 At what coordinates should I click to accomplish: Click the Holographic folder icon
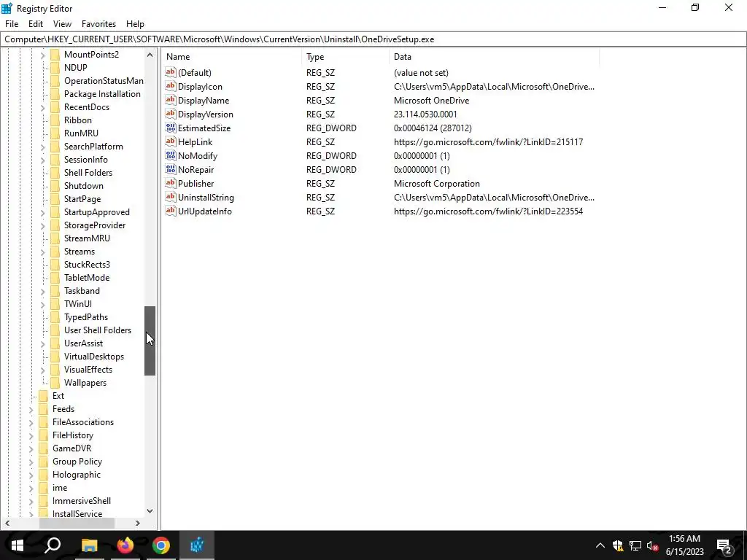43,474
